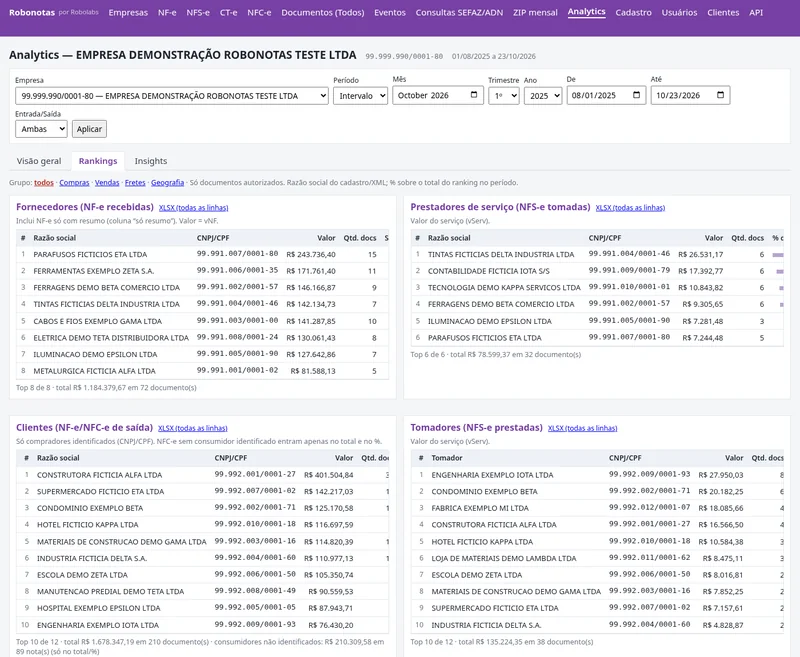Open the Período Intervalo dropdown

[360, 96]
